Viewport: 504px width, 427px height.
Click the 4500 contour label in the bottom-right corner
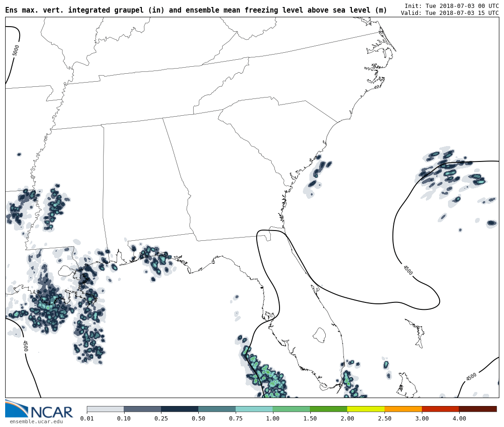(471, 377)
